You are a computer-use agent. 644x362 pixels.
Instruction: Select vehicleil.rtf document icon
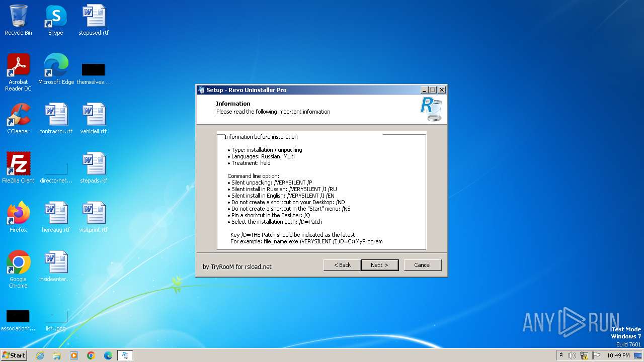click(x=94, y=119)
